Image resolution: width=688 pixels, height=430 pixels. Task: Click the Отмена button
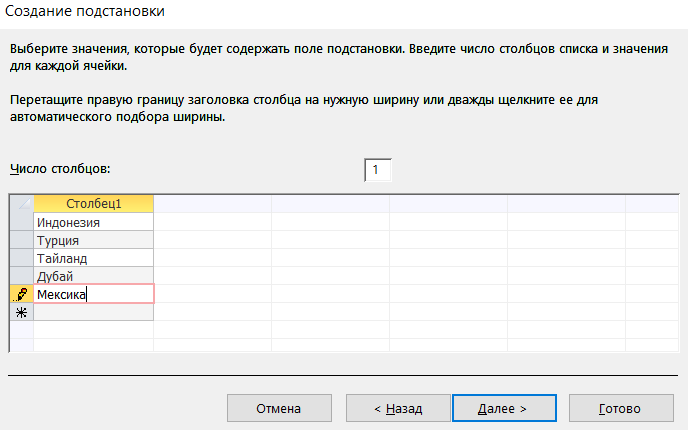coord(279,408)
